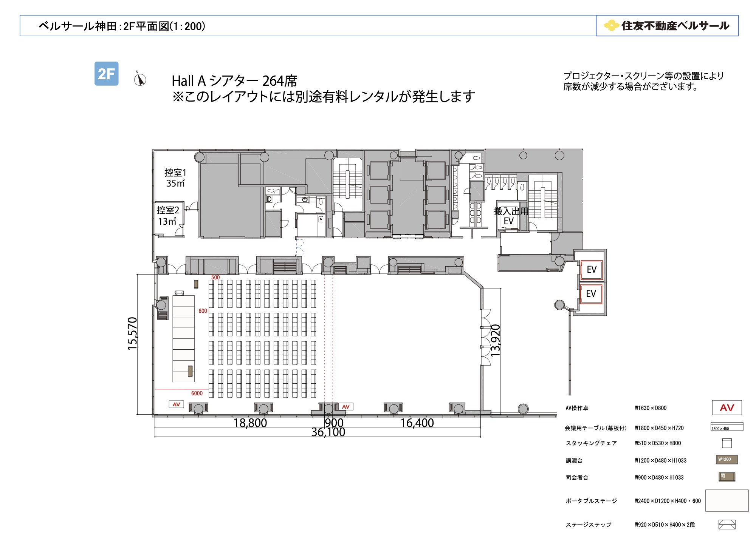Image resolution: width=756 pixels, height=534 pixels.
Task: Click the W1200×D480×H1033 size text
Action: click(x=661, y=460)
